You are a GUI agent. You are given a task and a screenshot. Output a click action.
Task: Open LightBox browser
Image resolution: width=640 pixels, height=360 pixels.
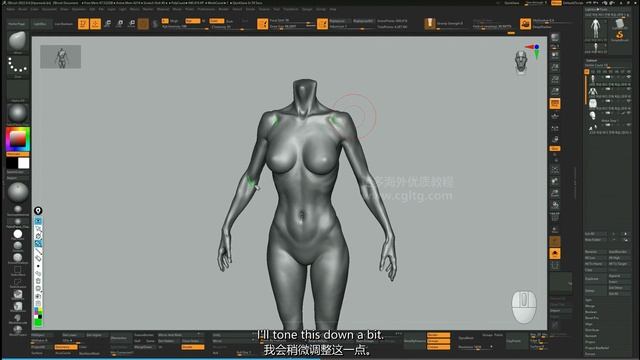click(40, 24)
